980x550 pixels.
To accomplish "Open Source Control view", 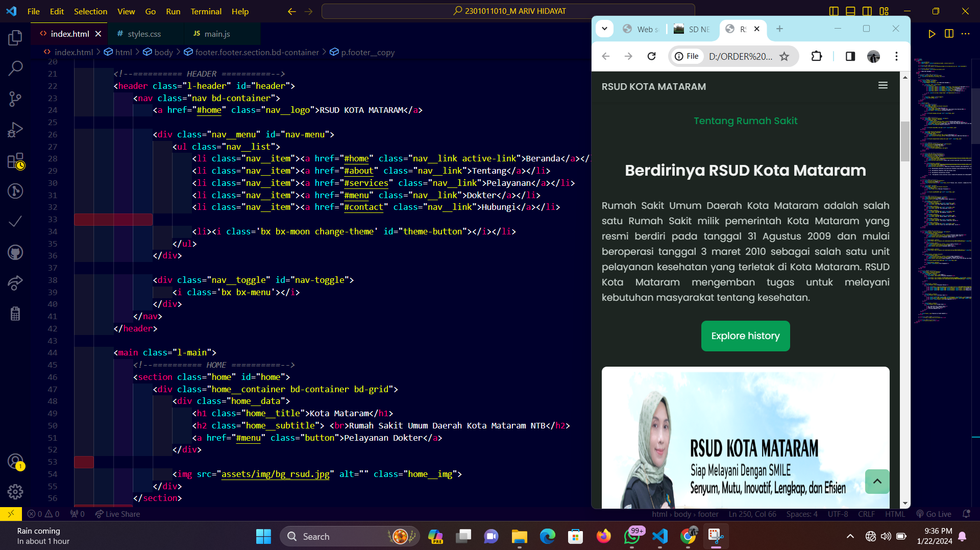I will click(15, 99).
